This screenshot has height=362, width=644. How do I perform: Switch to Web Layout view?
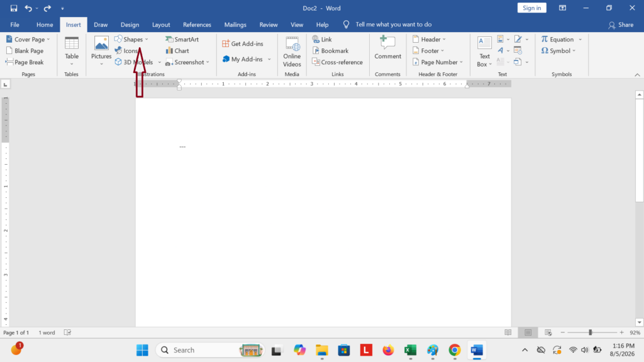(548, 332)
